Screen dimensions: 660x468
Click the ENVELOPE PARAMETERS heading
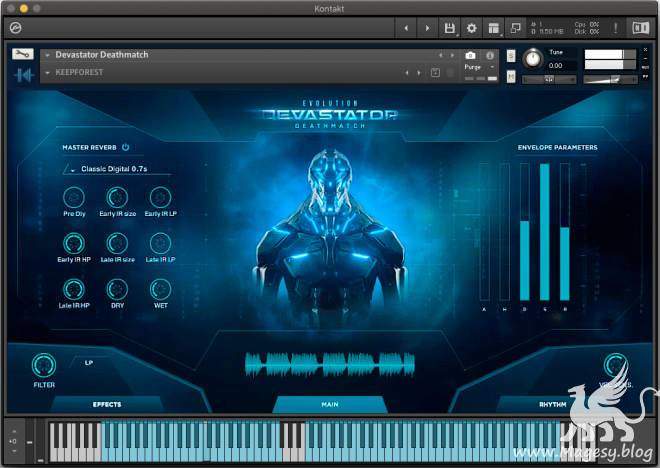(557, 147)
